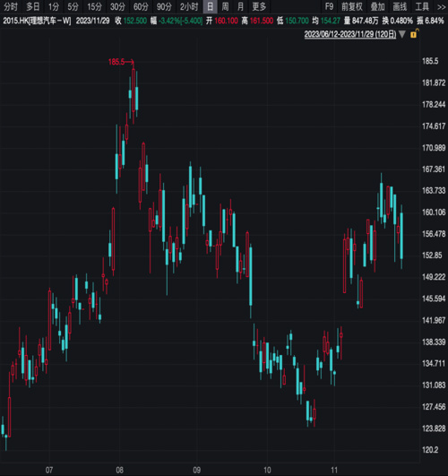Switch chart to 90分 candles

click(164, 6)
